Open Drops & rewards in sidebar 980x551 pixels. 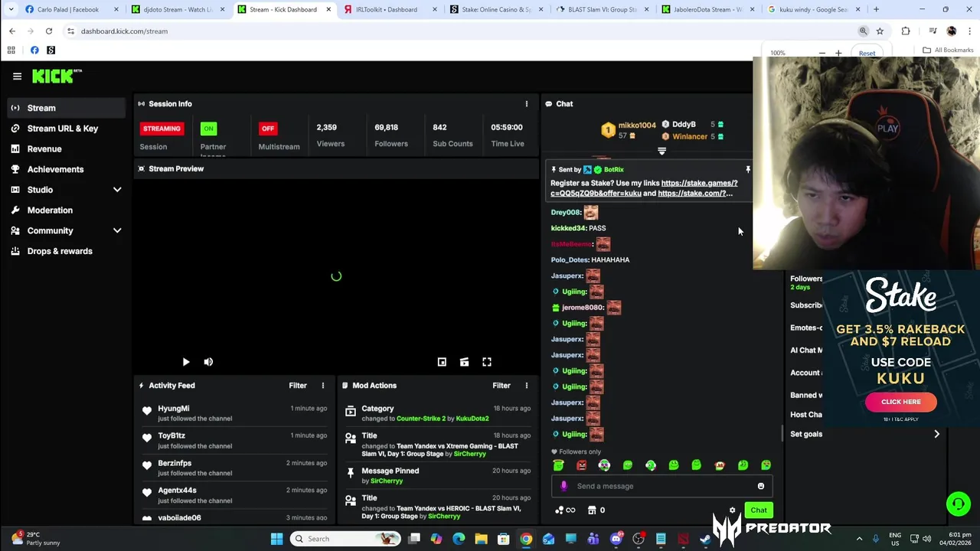click(60, 251)
